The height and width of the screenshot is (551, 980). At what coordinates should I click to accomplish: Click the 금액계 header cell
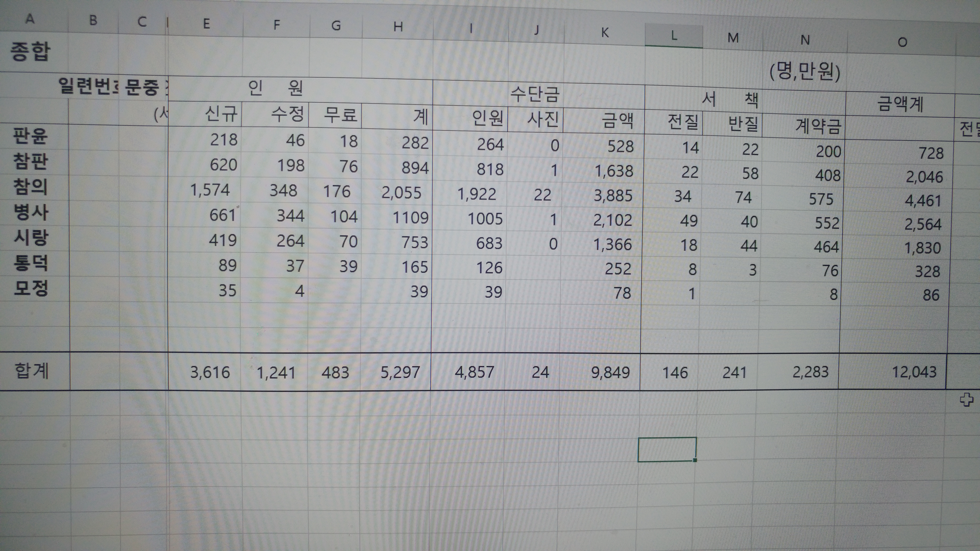click(900, 104)
